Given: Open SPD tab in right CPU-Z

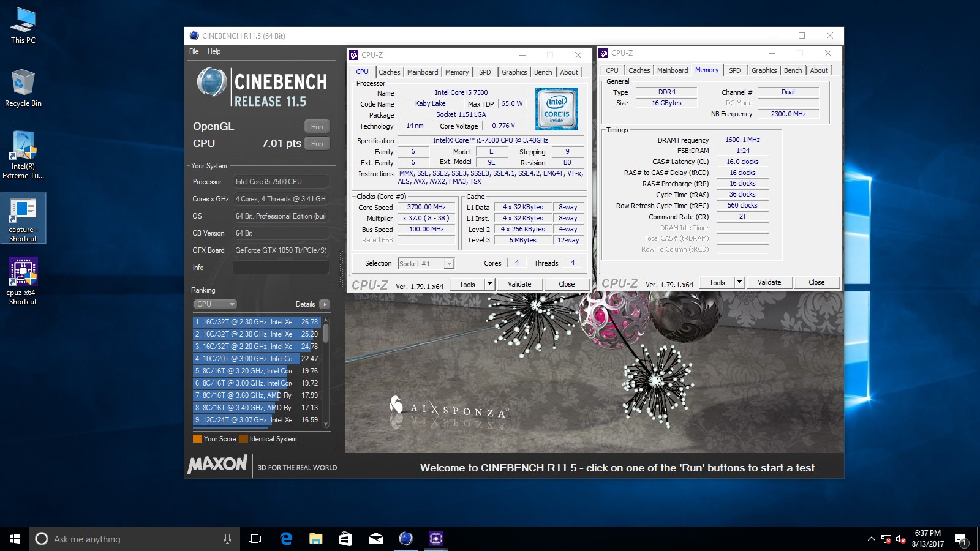Looking at the screenshot, I should tap(734, 70).
